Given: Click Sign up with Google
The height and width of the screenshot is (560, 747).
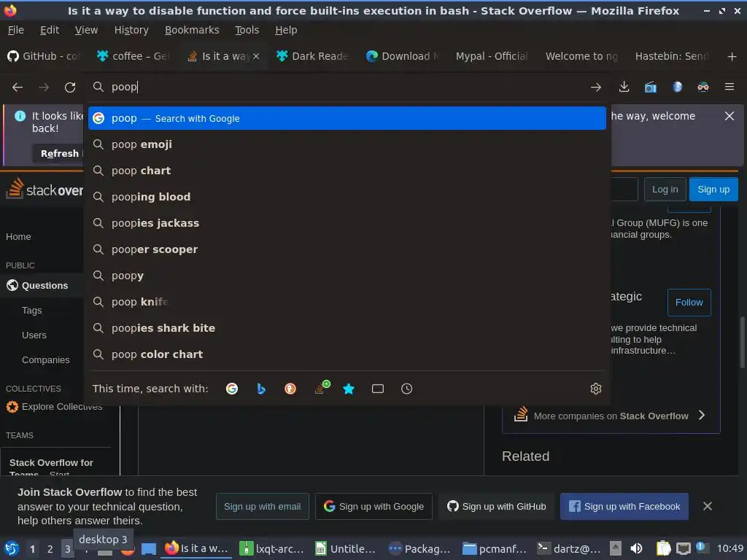Looking at the screenshot, I should point(373,506).
